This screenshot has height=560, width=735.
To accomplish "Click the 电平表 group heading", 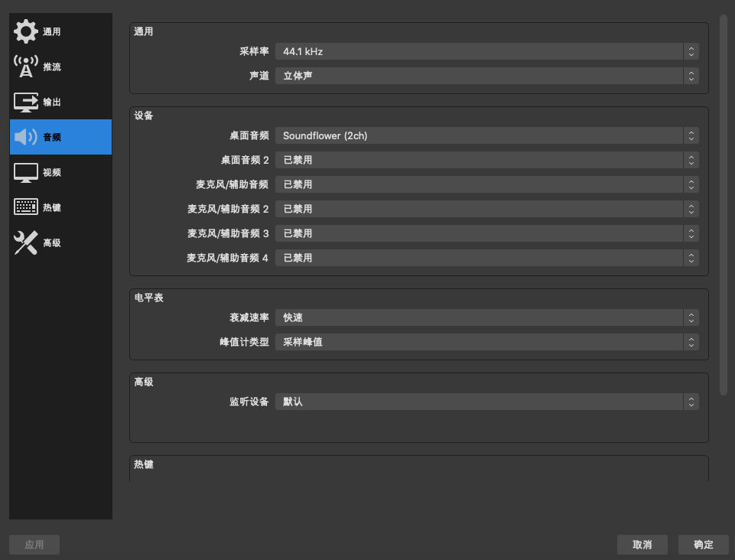I will point(148,298).
